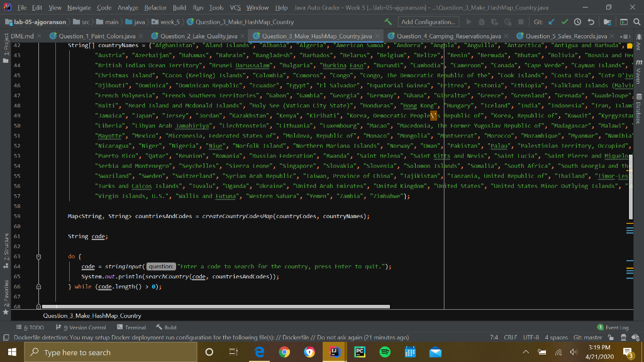The image size is (644, 362).
Task: Select the UTF-8 file encoding indicator
Action: (531, 337)
